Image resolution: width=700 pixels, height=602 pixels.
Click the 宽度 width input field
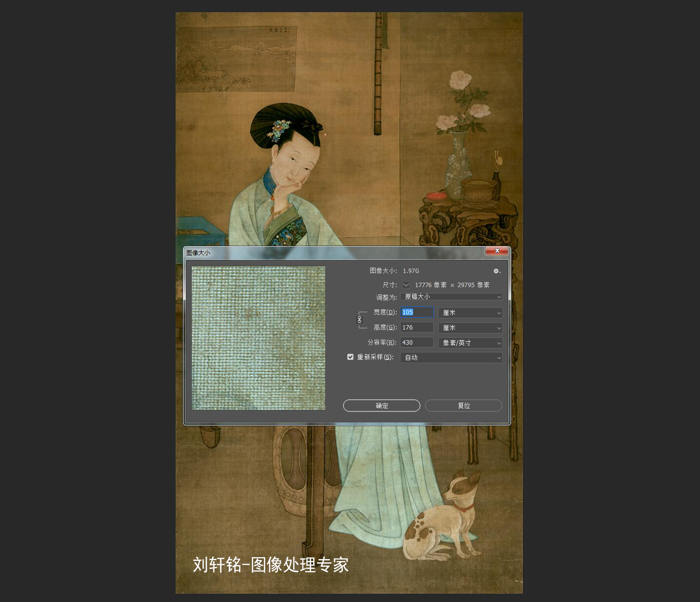[x=417, y=312]
